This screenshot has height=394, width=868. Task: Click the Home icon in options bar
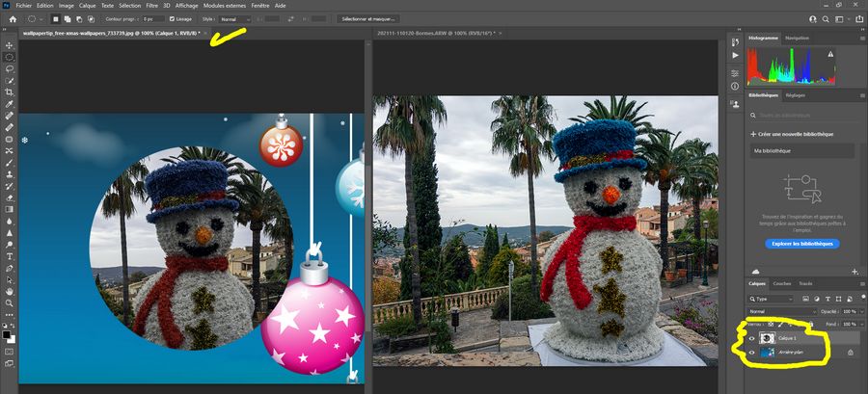[x=13, y=19]
